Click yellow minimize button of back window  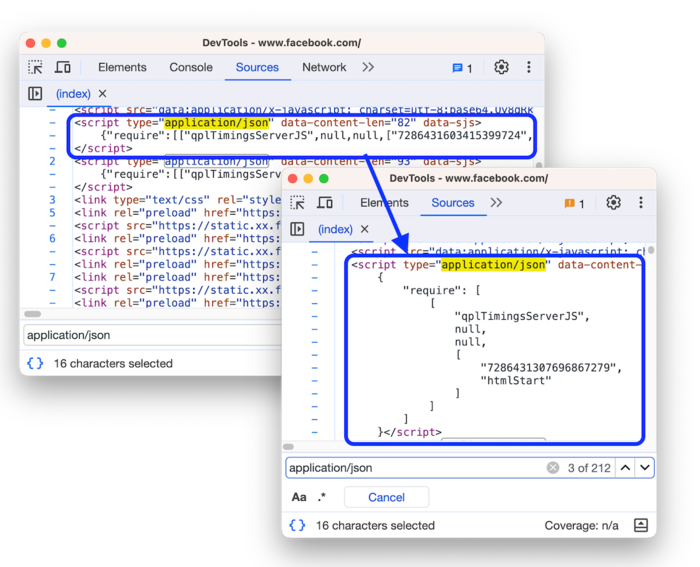point(46,43)
